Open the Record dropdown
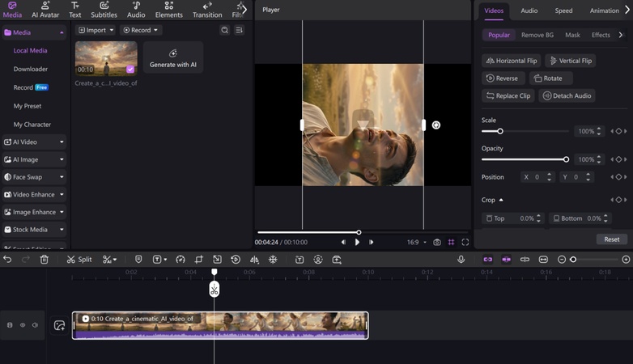This screenshot has height=364, width=633. [x=141, y=30]
